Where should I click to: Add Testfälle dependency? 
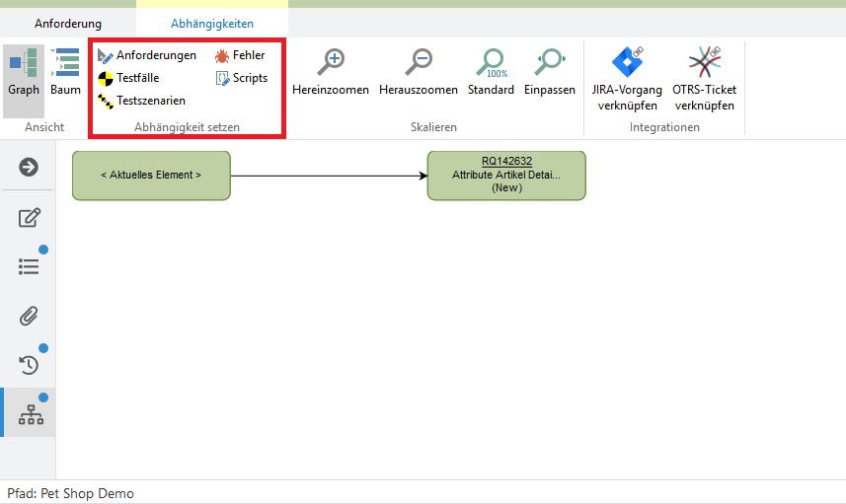[x=128, y=78]
